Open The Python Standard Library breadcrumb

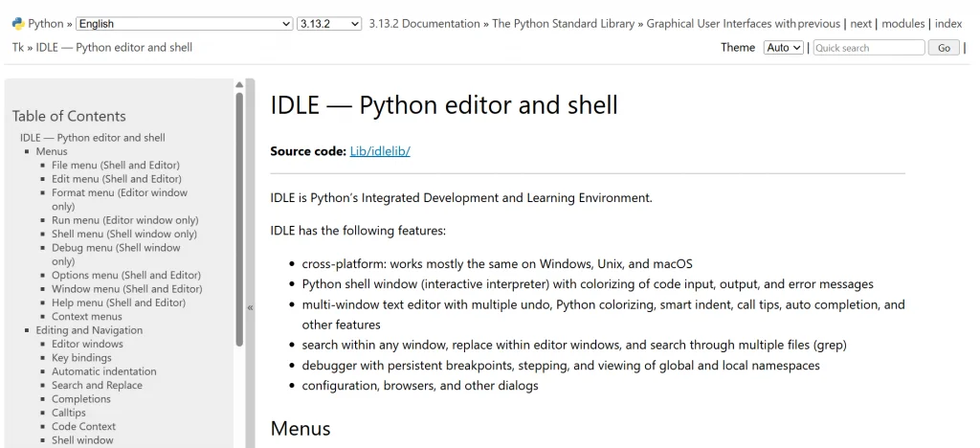(x=563, y=24)
